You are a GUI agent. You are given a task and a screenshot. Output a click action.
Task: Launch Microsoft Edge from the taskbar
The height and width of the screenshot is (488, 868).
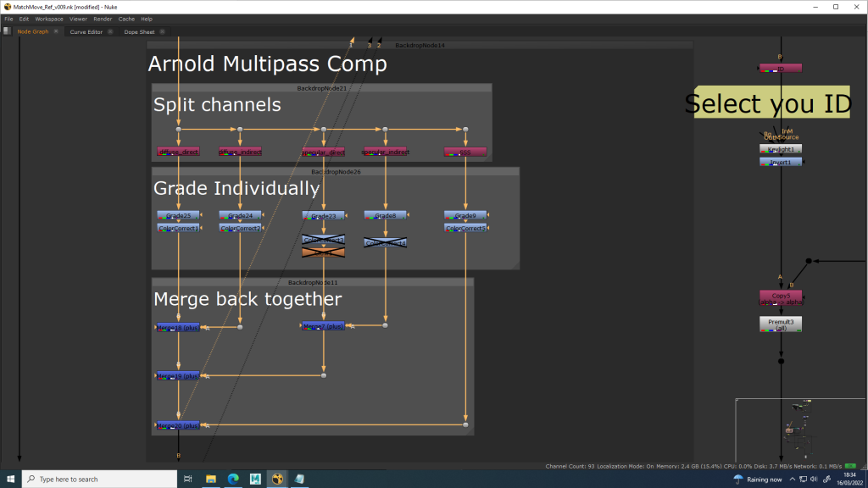(233, 480)
